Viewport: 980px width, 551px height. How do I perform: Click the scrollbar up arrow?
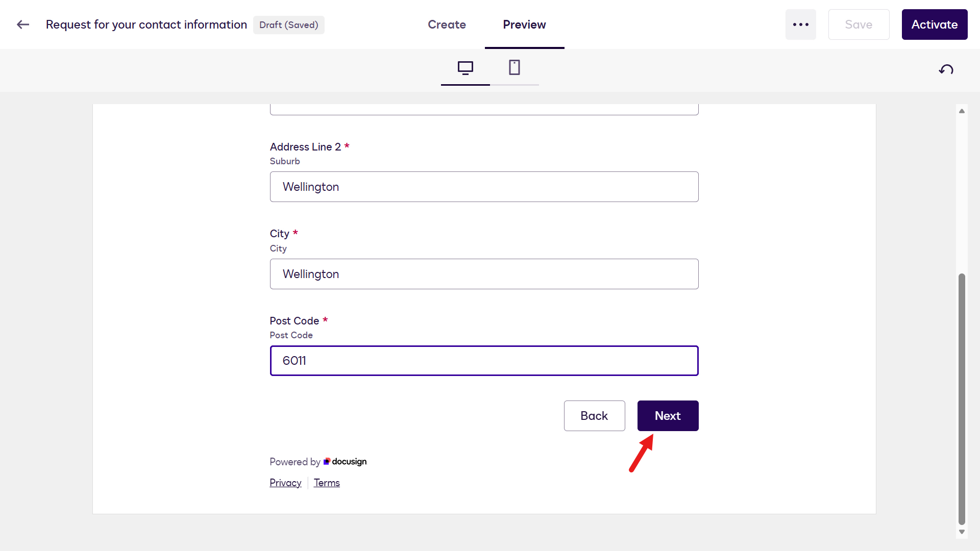(x=962, y=111)
